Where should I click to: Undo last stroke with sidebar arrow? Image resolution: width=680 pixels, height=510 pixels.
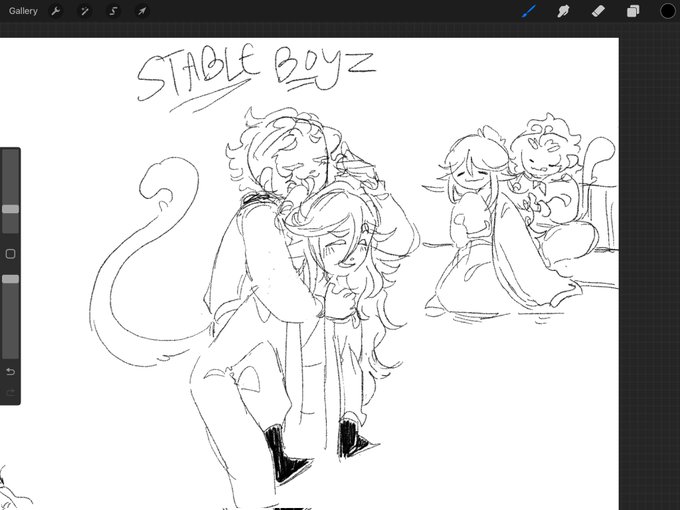[x=10, y=372]
